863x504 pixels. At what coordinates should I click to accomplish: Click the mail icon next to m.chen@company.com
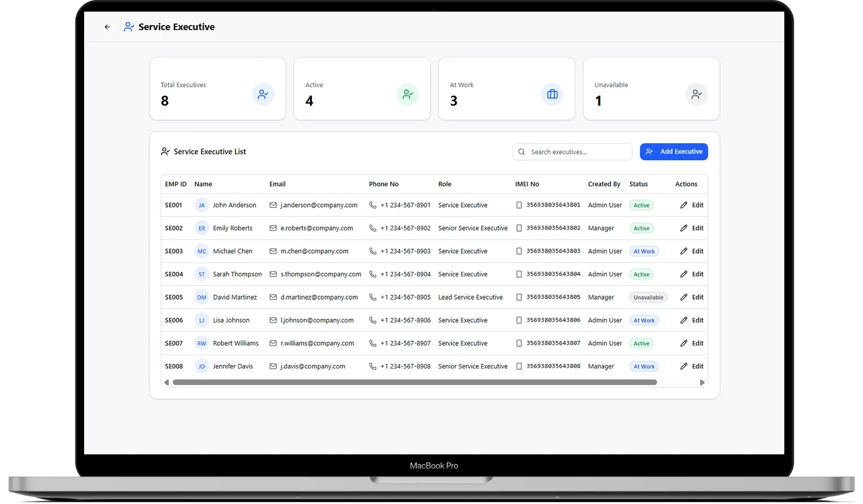tap(273, 251)
